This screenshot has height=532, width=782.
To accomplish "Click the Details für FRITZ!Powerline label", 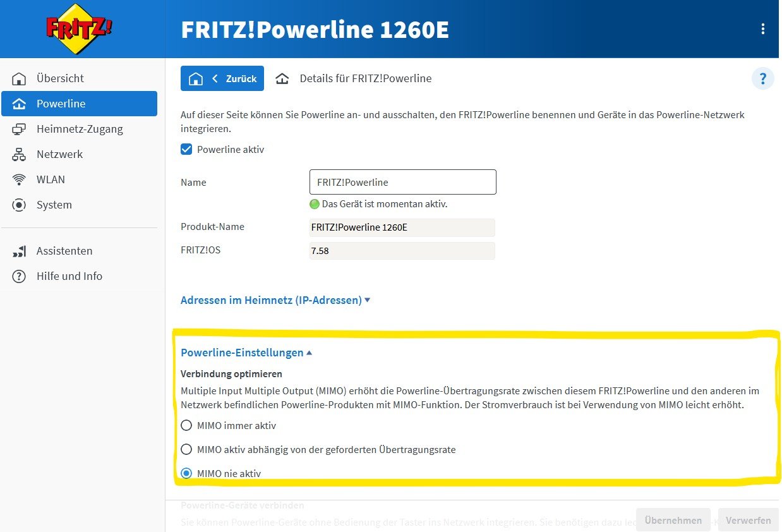I will (366, 79).
